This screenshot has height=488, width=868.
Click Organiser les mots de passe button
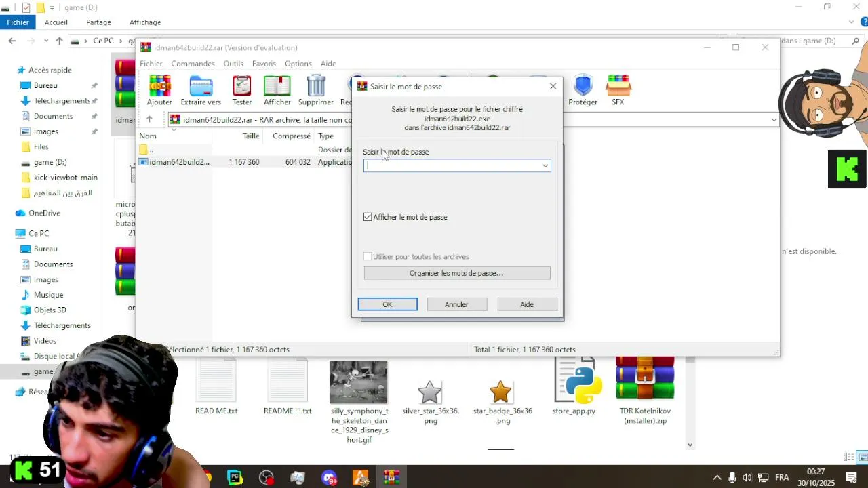457,273
